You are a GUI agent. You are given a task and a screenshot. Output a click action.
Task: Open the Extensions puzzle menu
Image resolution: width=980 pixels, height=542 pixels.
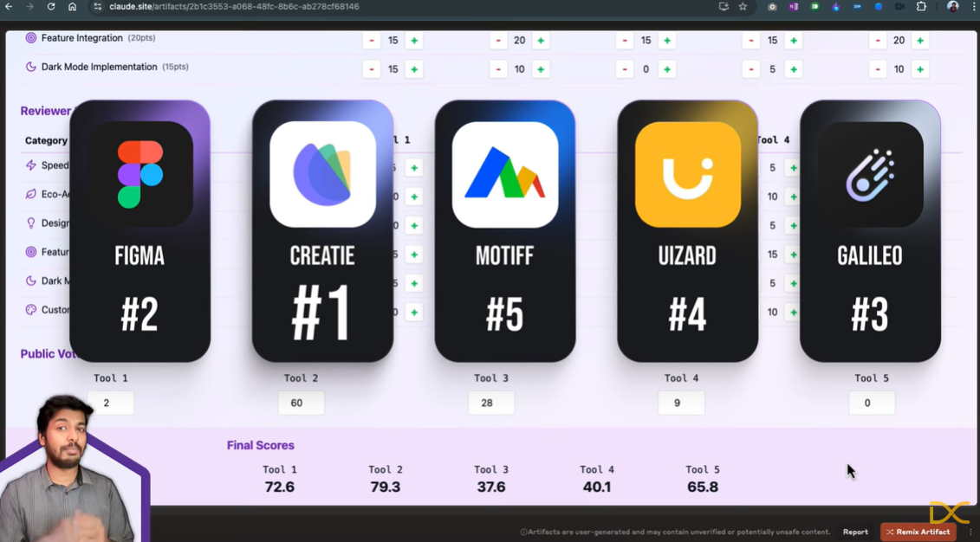pyautogui.click(x=921, y=6)
